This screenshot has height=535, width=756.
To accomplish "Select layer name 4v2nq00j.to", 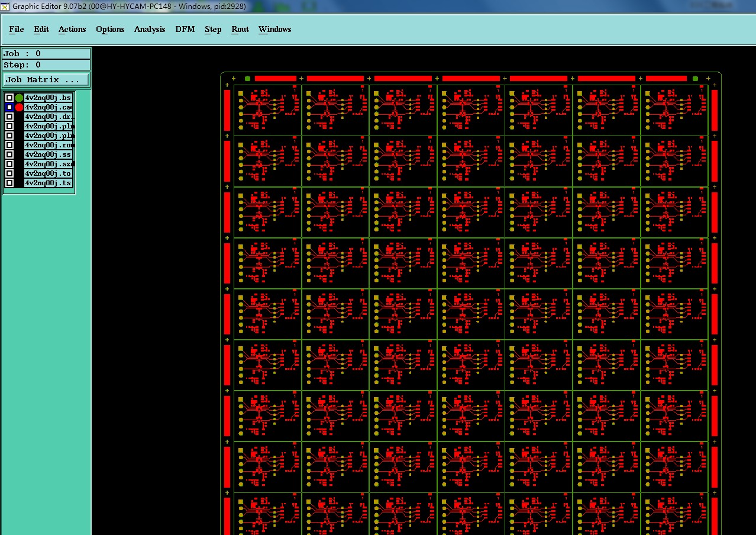I will [x=48, y=173].
